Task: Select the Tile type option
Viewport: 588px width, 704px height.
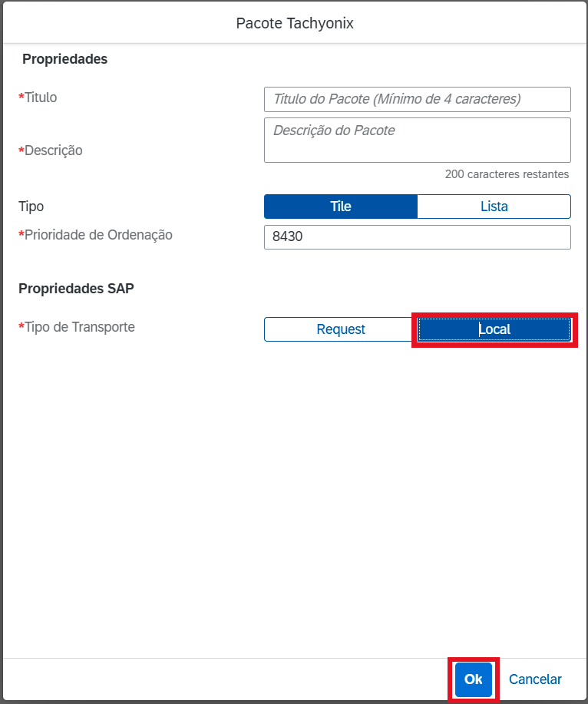Action: point(341,207)
